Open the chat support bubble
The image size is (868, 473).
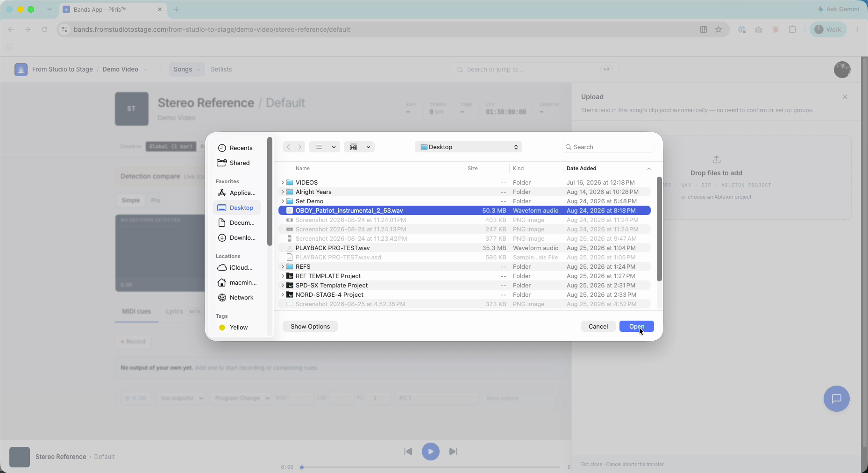[836, 399]
